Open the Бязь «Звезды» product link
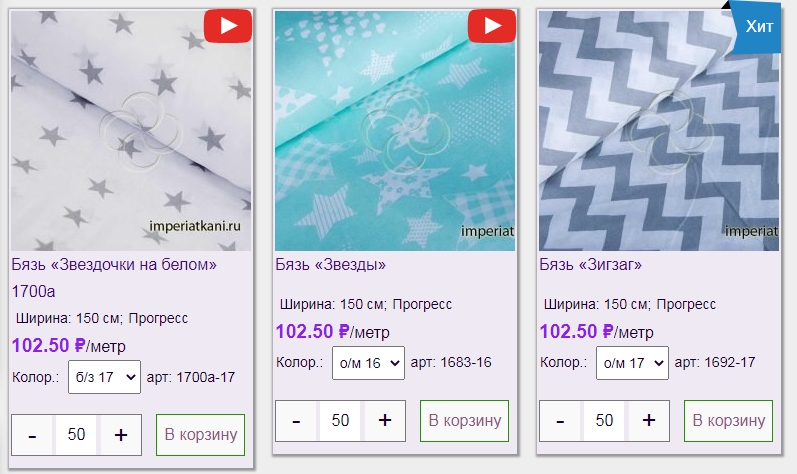Screen dimensions: 797x474 tap(330, 265)
